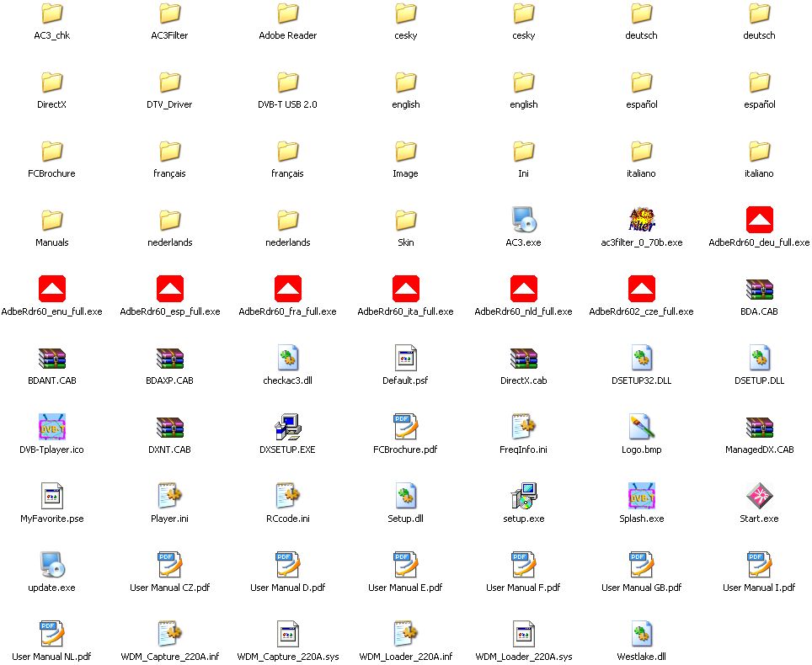Click the setup.exe installer icon

tap(523, 497)
